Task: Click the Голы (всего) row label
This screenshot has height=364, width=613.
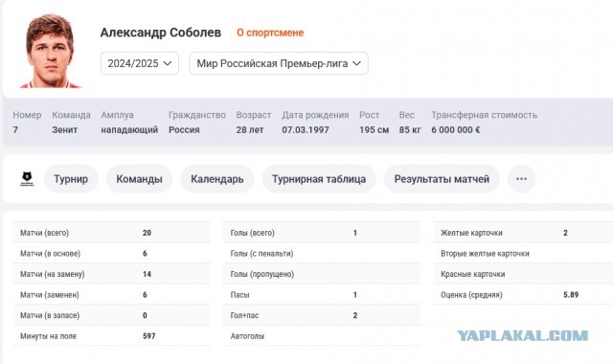Action: pos(253,233)
